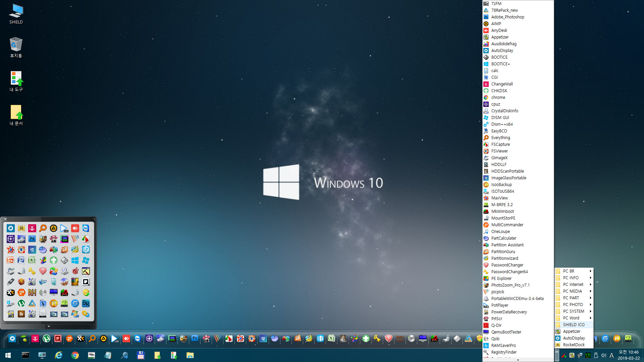The height and width of the screenshot is (362, 644).
Task: Select BOOTICE+ in the program list
Action: tap(518, 64)
